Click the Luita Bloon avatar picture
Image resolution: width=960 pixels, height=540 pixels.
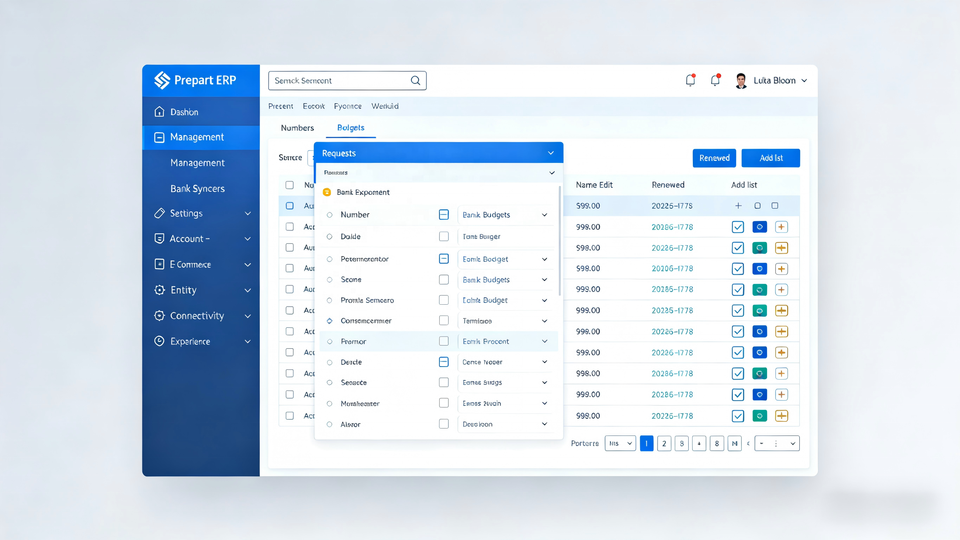[x=741, y=80]
